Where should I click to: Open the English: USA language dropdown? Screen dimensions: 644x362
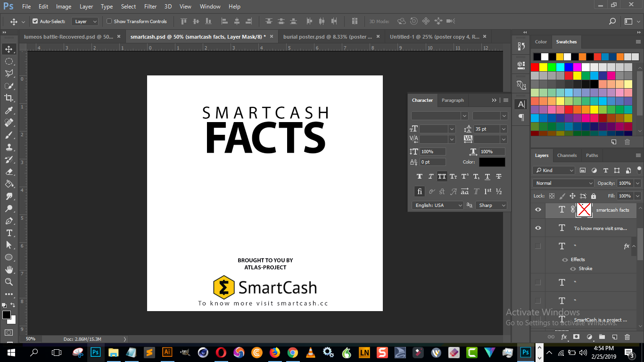coord(438,205)
